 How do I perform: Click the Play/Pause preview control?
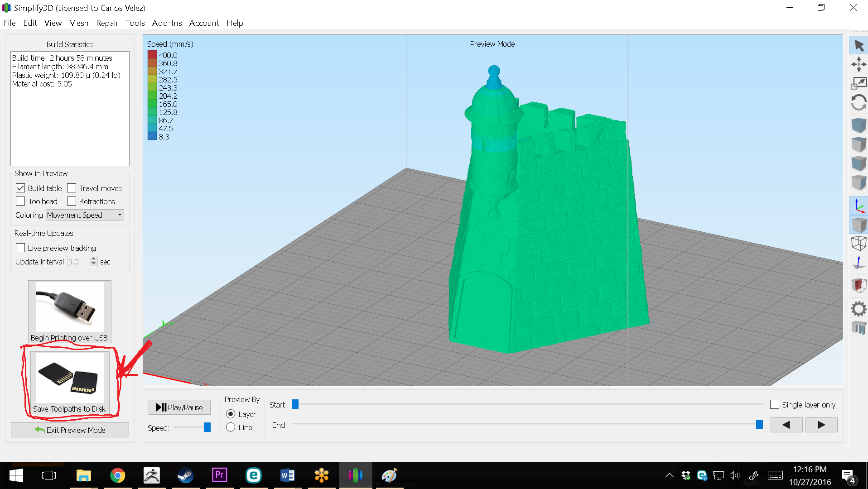pyautogui.click(x=179, y=407)
